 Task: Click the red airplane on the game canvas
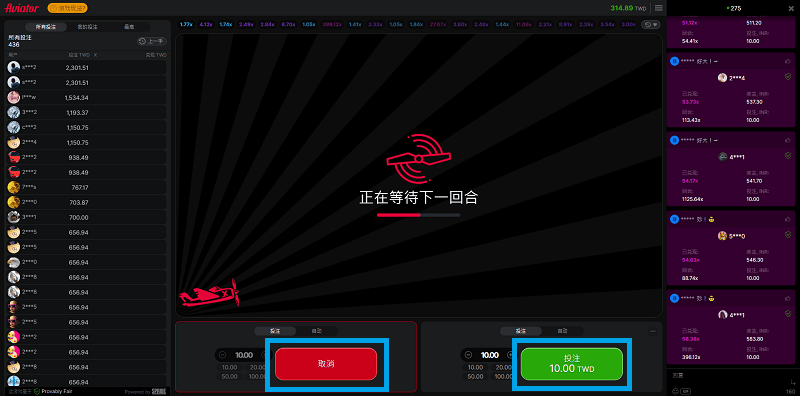pyautogui.click(x=209, y=292)
